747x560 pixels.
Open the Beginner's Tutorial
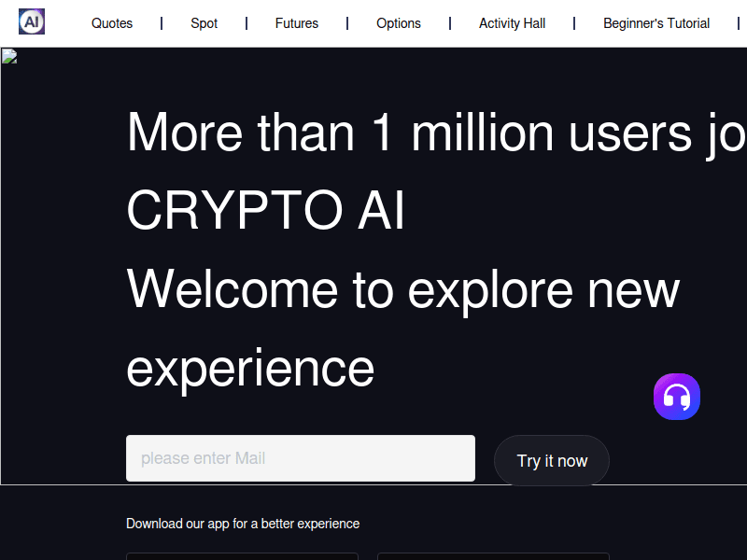tap(656, 23)
